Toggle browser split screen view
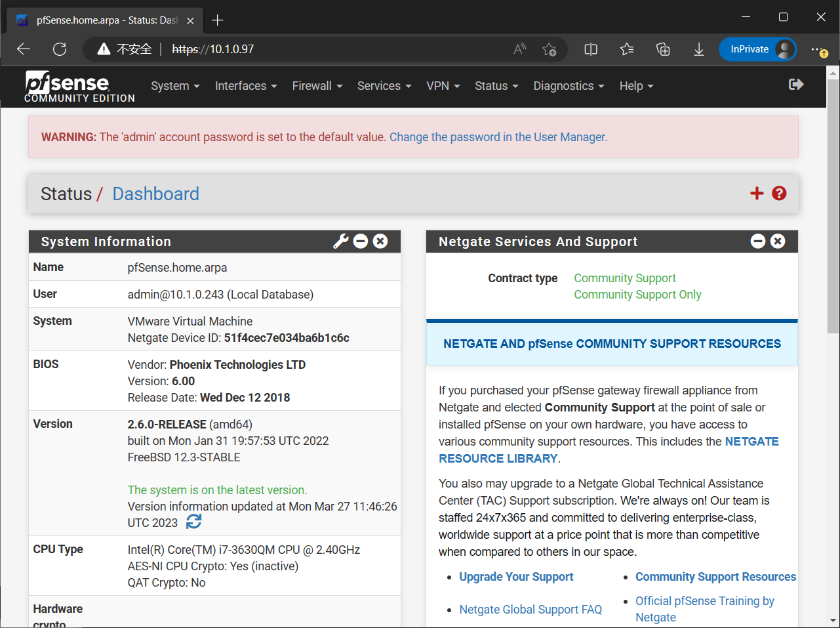 (x=591, y=49)
